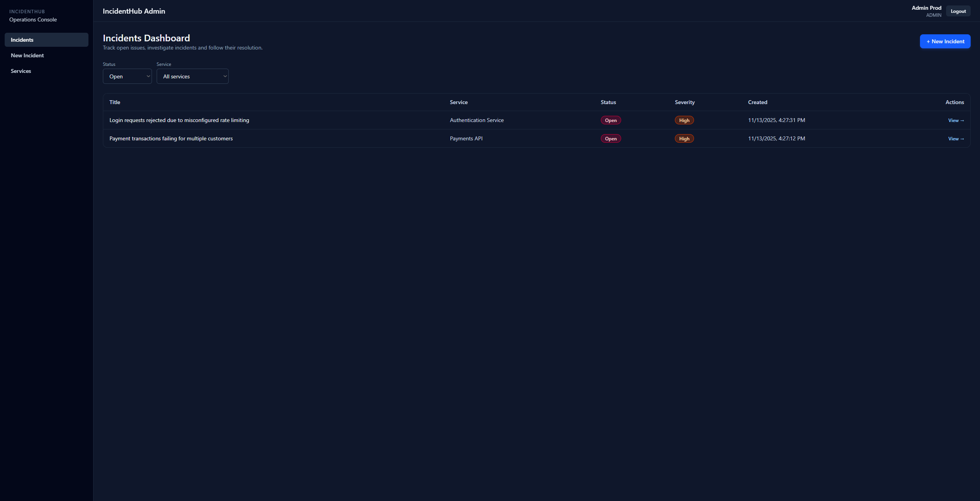Sort by the Title column header

115,102
